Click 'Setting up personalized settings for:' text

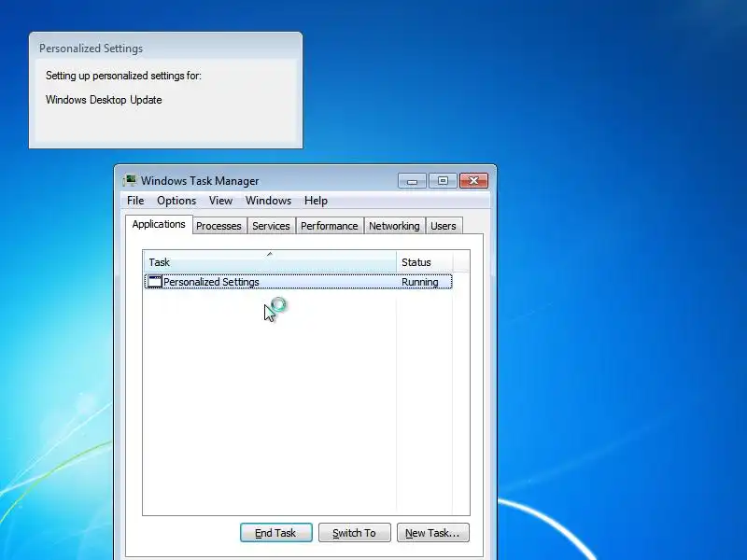pos(123,76)
